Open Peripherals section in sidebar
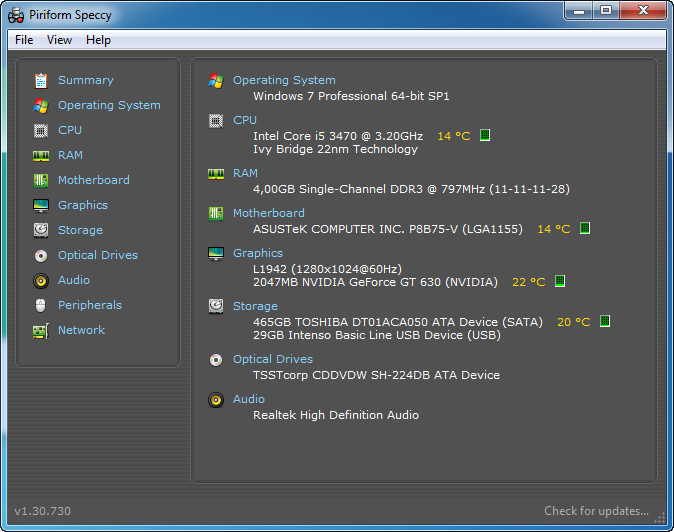This screenshot has height=532, width=674. pos(90,305)
